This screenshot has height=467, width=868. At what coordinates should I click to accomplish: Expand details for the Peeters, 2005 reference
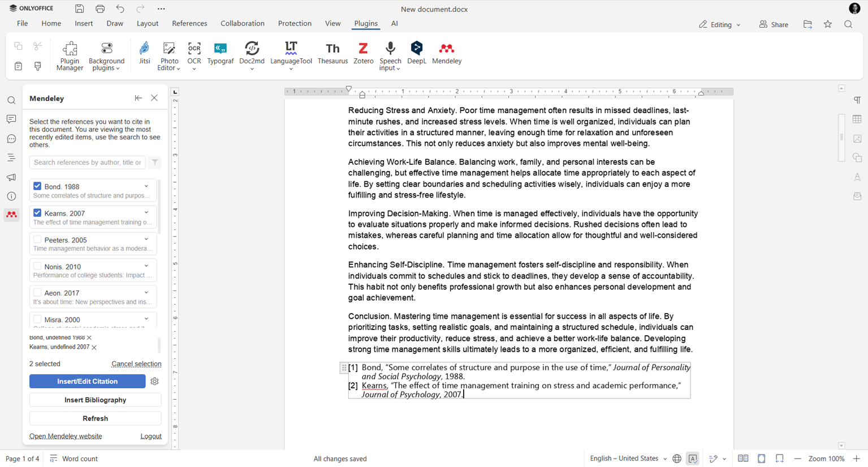146,239
